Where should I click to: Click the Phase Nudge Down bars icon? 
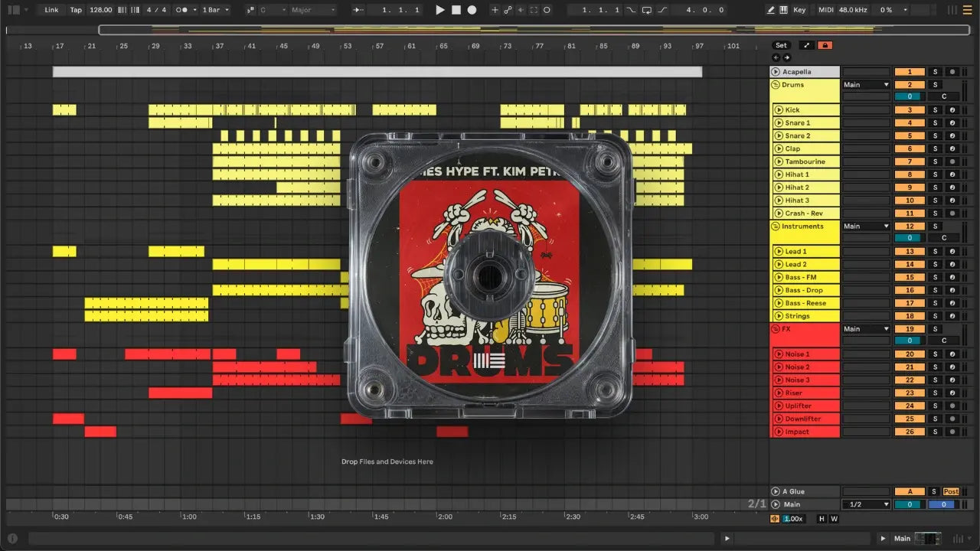(x=122, y=10)
